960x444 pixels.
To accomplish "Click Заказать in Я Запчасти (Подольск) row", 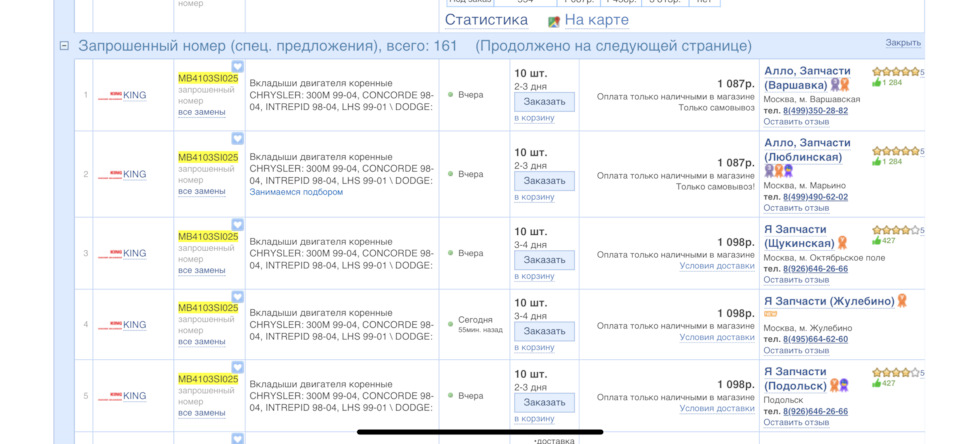I will (544, 403).
